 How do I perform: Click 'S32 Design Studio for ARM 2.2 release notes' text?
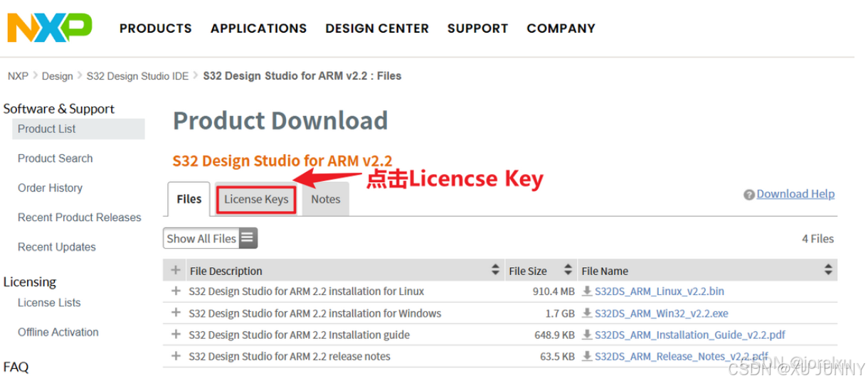(x=290, y=356)
